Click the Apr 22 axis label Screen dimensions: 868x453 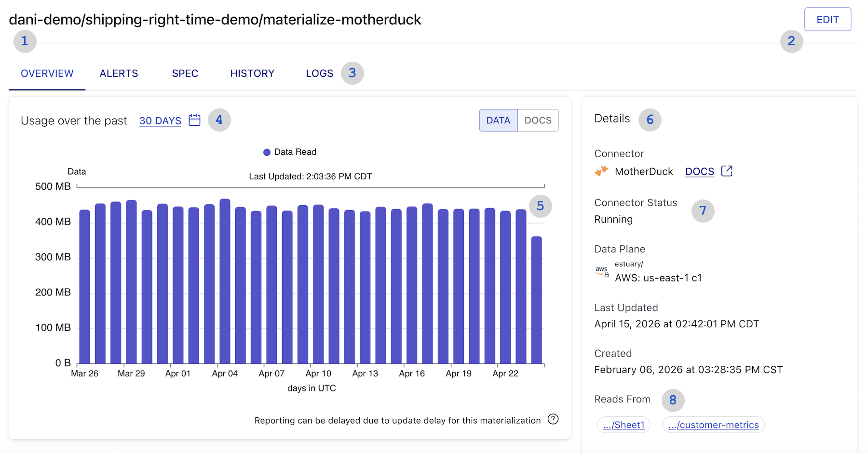click(505, 373)
